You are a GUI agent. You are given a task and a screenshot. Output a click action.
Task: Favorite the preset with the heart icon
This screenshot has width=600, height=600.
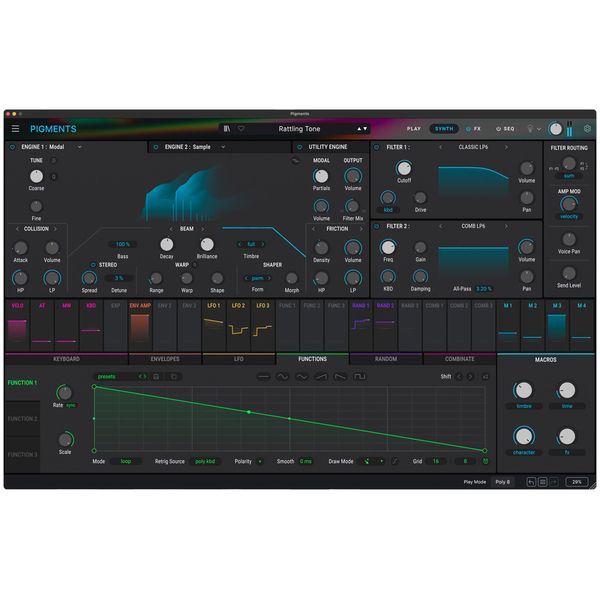tap(240, 129)
